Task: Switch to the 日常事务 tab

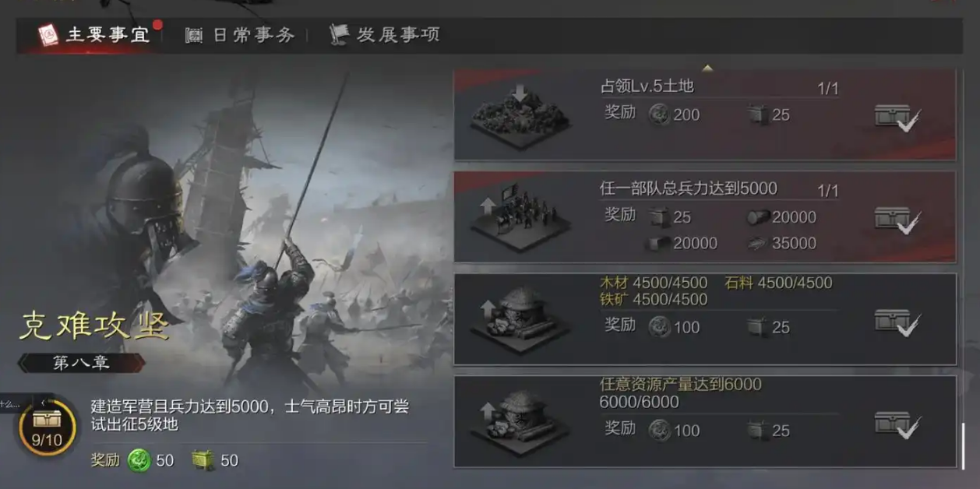Action: click(240, 35)
